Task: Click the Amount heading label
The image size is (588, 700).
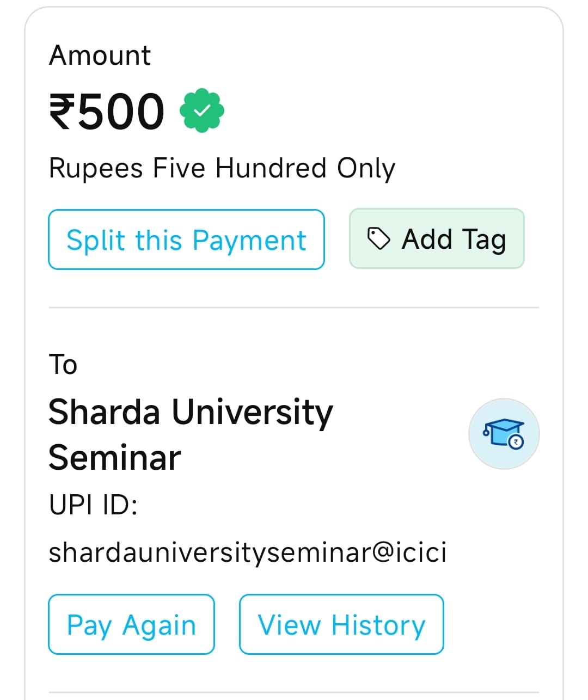Action: coord(100,56)
